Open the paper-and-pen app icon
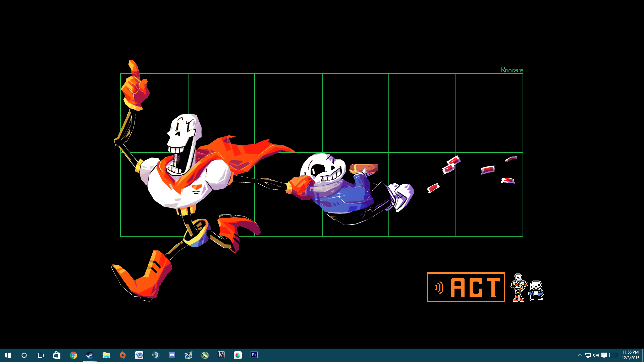644x362 pixels. [x=188, y=355]
